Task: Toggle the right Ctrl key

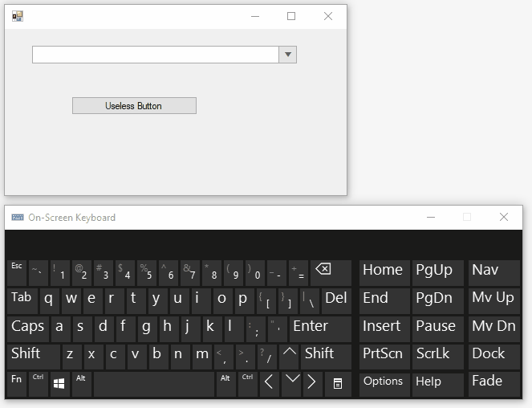Action: coord(248,384)
